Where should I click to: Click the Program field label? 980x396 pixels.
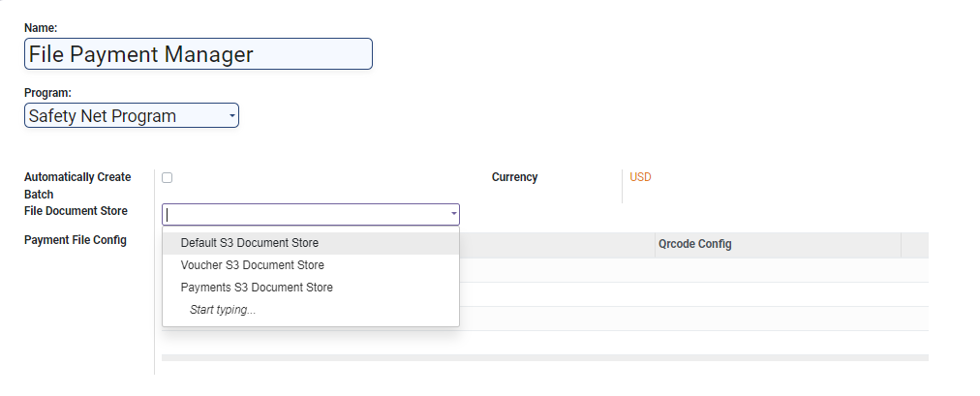(x=47, y=93)
